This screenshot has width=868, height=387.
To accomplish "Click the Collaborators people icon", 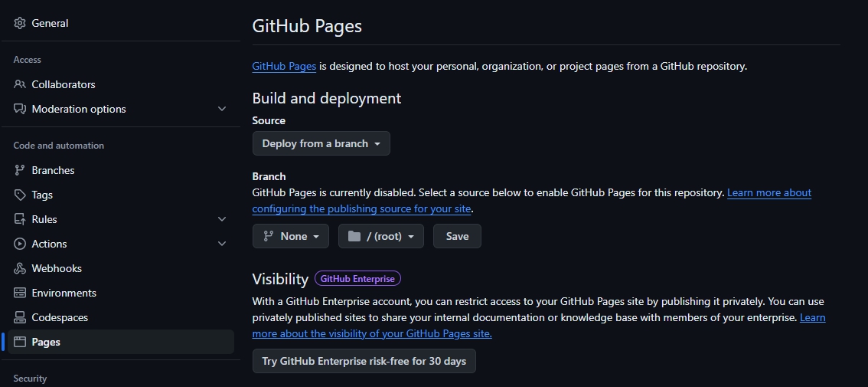I will click(x=20, y=84).
